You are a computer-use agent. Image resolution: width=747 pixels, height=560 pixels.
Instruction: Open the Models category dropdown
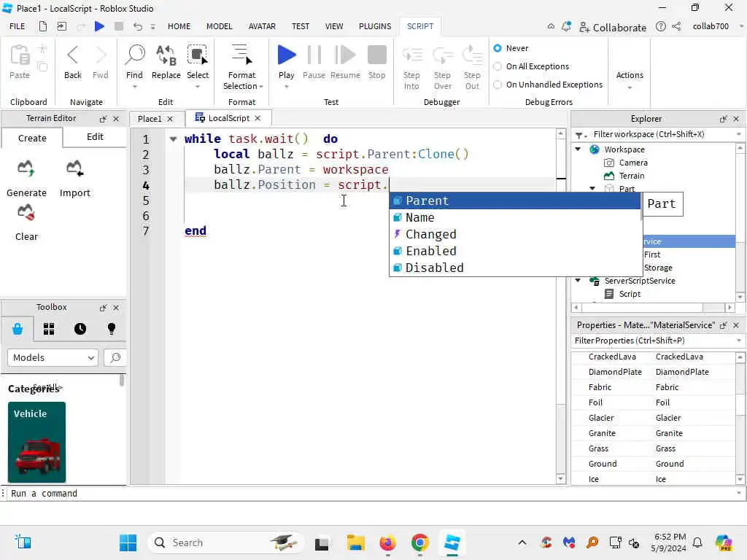53,357
